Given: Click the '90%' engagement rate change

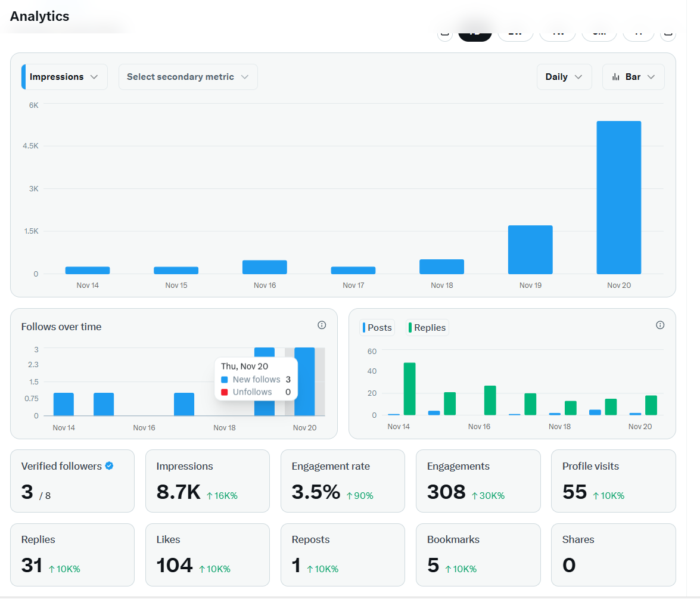Looking at the screenshot, I should [360, 495].
